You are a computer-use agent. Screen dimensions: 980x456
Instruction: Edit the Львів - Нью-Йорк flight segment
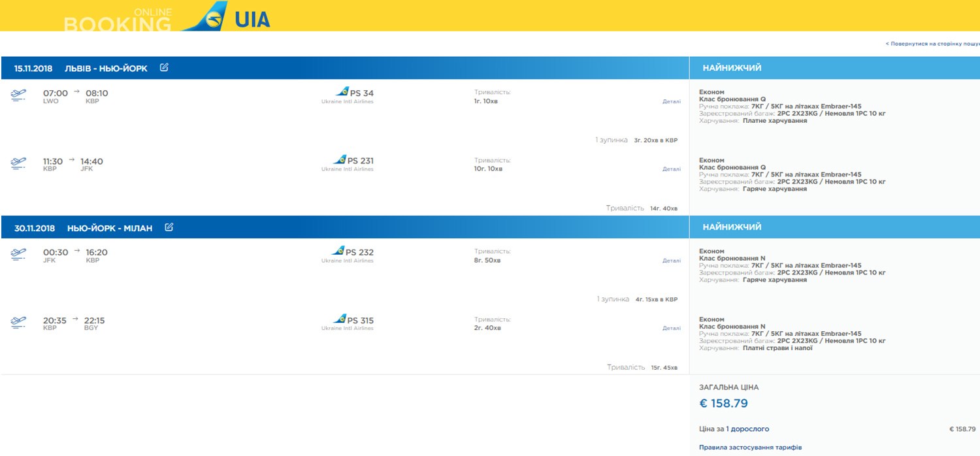click(164, 67)
